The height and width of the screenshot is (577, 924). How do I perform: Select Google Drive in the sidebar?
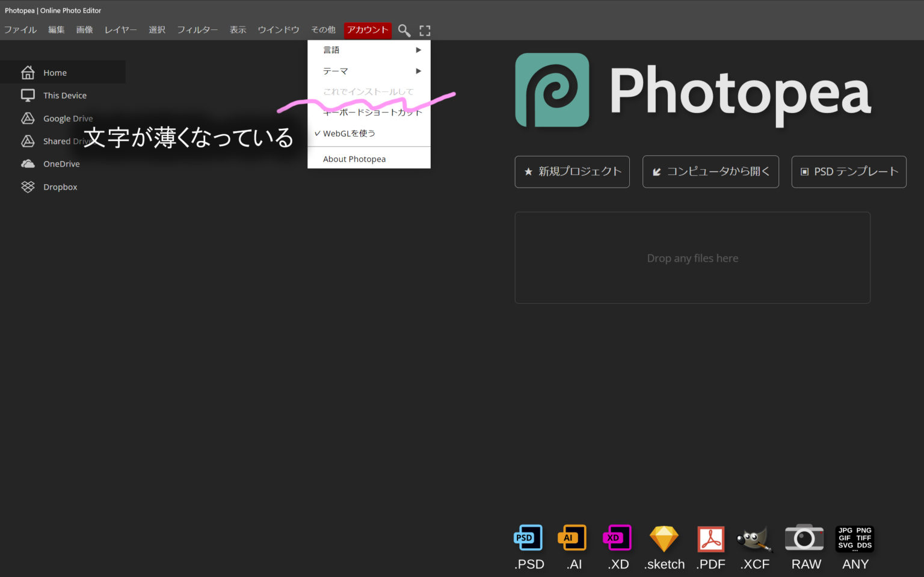coord(67,118)
